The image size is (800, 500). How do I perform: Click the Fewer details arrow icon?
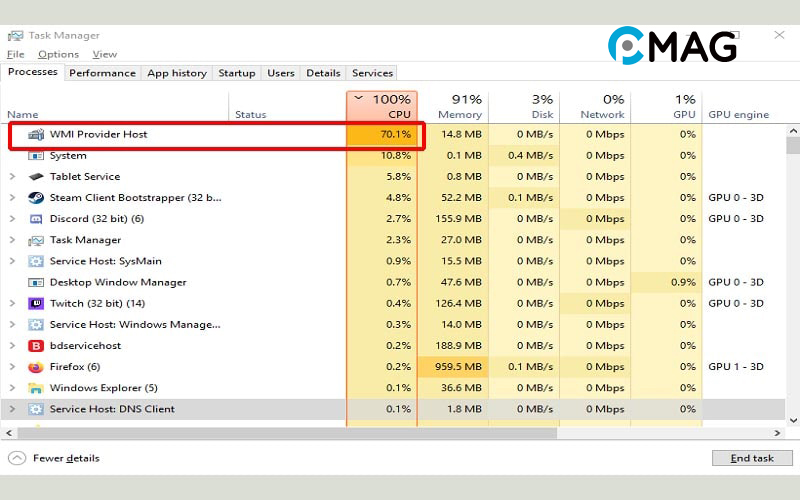tap(17, 458)
